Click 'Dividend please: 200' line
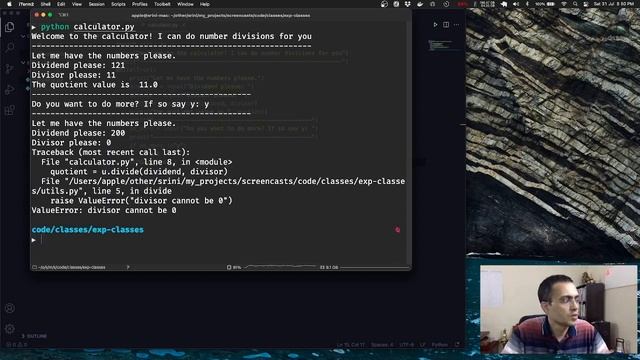640x360 pixels. pos(78,133)
